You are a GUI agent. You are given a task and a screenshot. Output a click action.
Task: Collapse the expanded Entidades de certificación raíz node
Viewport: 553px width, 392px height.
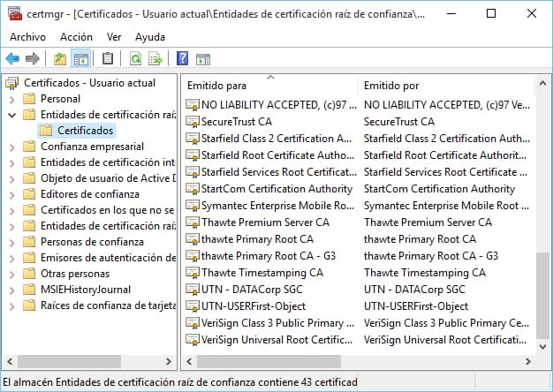tap(12, 115)
